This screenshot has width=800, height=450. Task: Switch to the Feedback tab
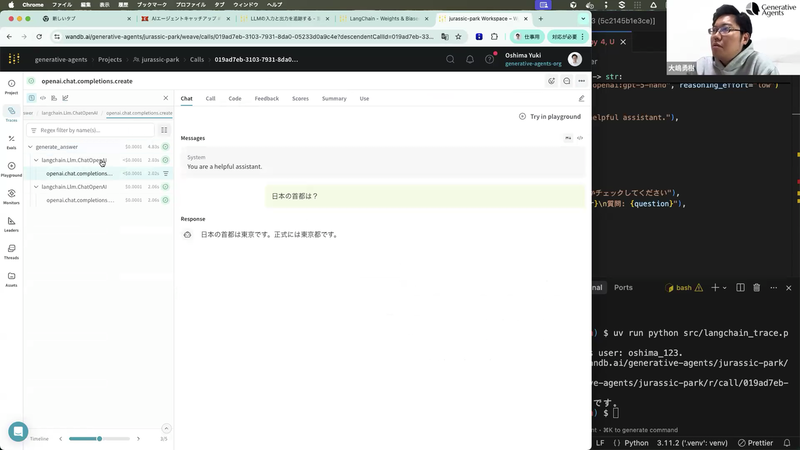267,98
